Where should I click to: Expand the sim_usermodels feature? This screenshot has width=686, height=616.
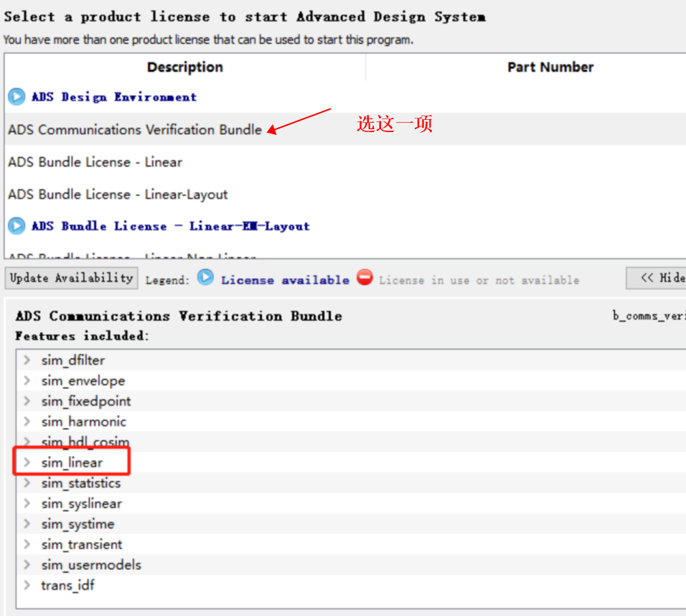tap(27, 565)
